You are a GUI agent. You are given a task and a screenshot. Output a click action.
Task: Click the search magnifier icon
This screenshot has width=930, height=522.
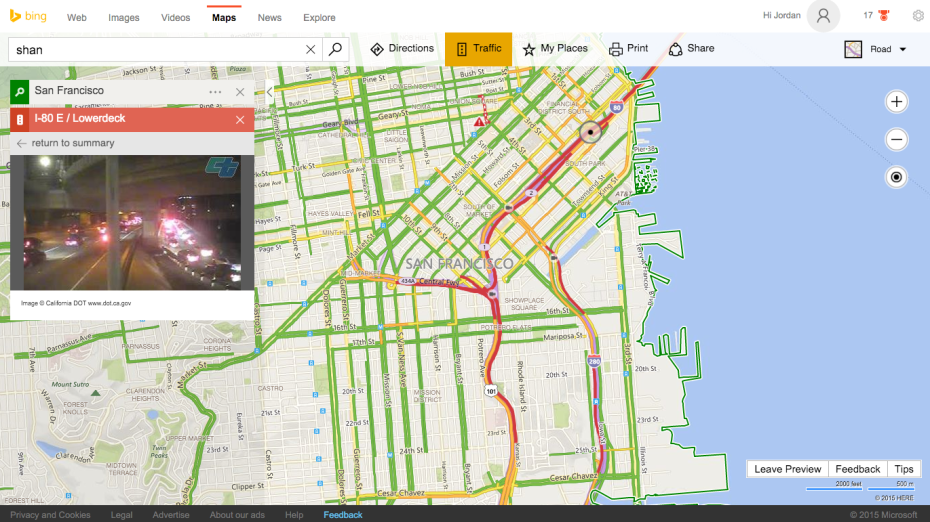[336, 49]
